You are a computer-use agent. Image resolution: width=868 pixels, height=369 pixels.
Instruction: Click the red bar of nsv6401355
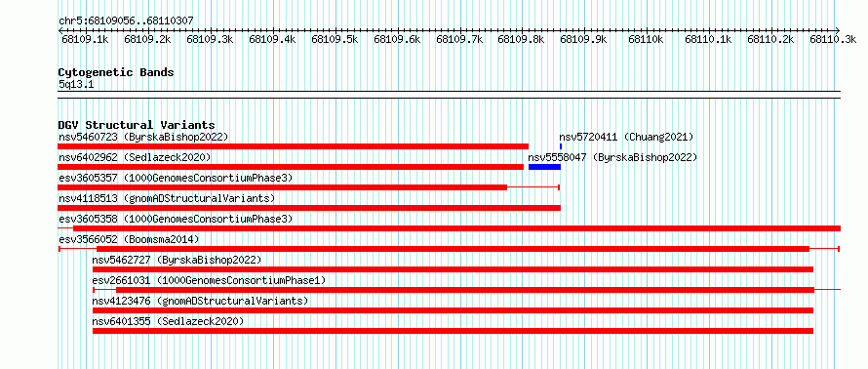coord(453,331)
